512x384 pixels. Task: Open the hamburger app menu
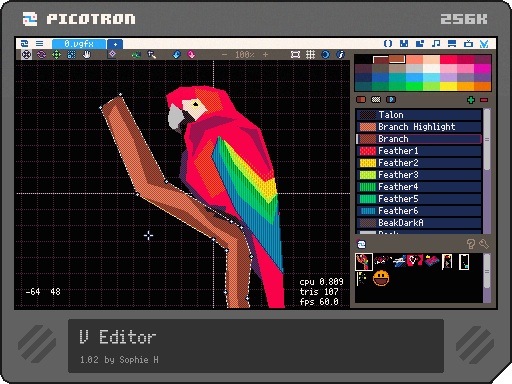tap(39, 44)
